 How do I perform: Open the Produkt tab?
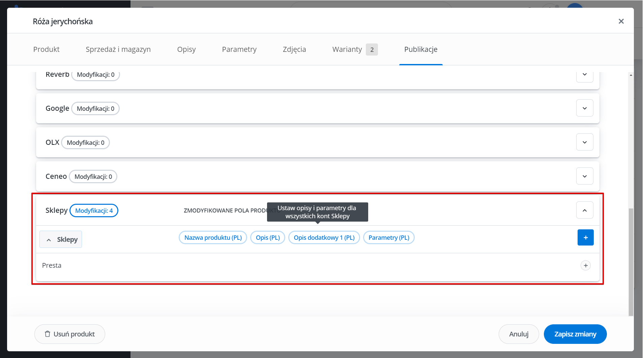46,49
